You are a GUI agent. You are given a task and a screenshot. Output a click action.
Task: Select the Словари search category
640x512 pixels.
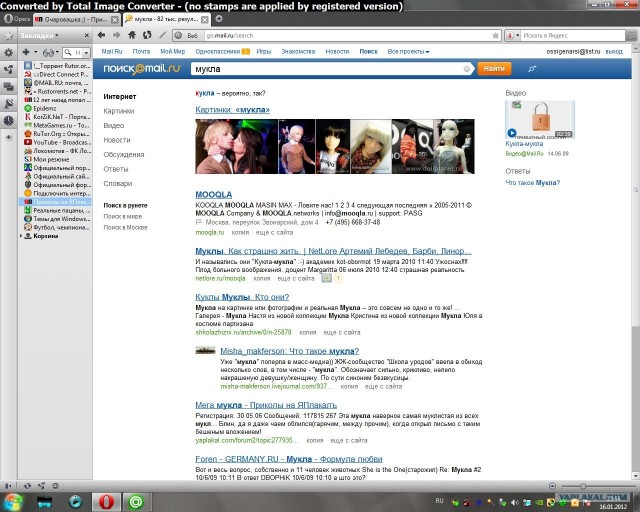click(118, 184)
